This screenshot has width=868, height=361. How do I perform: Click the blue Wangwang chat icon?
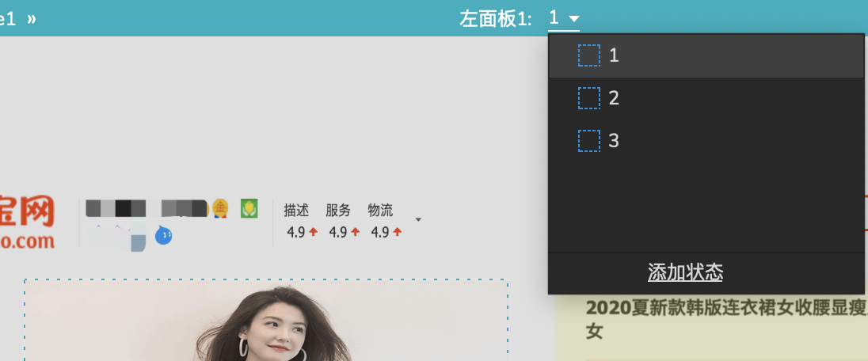pyautogui.click(x=163, y=236)
